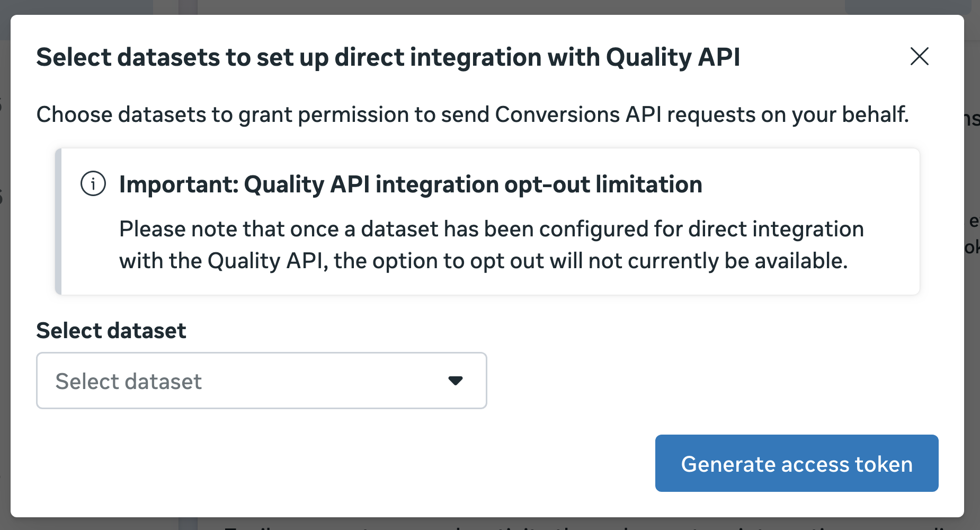Click the info icon beside Important notice
Image resolution: width=980 pixels, height=530 pixels.
tap(93, 184)
